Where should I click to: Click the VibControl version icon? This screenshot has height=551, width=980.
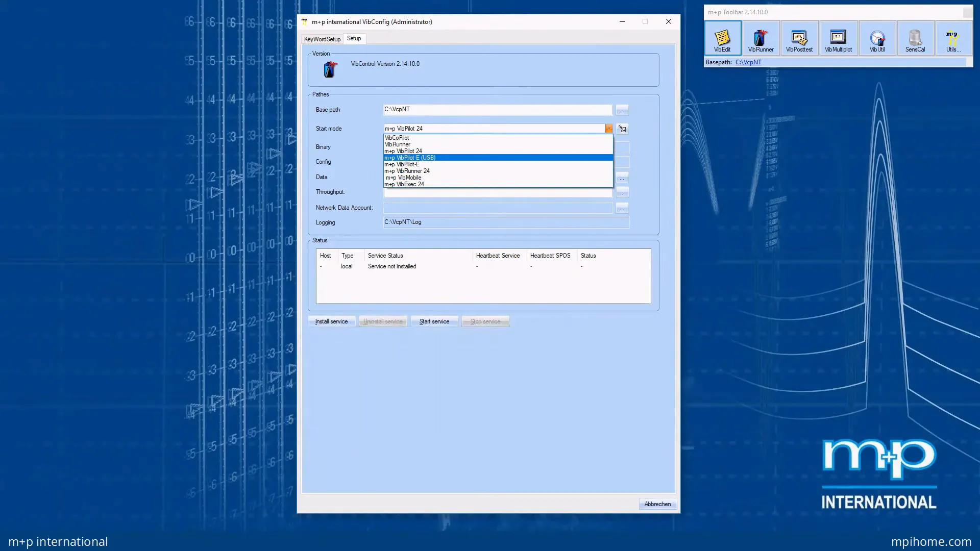click(x=330, y=69)
